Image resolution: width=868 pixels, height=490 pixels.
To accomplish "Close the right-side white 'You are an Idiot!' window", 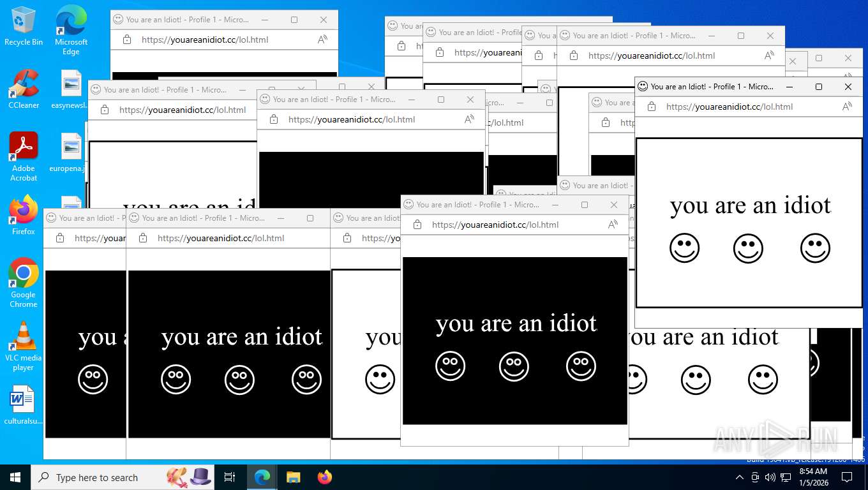I will (x=848, y=87).
